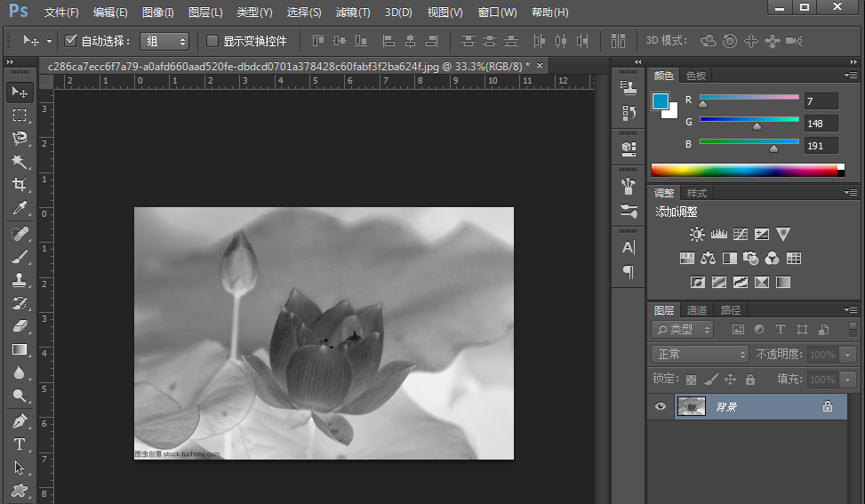Uncheck the 自动选择 checkbox
The height and width of the screenshot is (504, 865).
click(71, 41)
